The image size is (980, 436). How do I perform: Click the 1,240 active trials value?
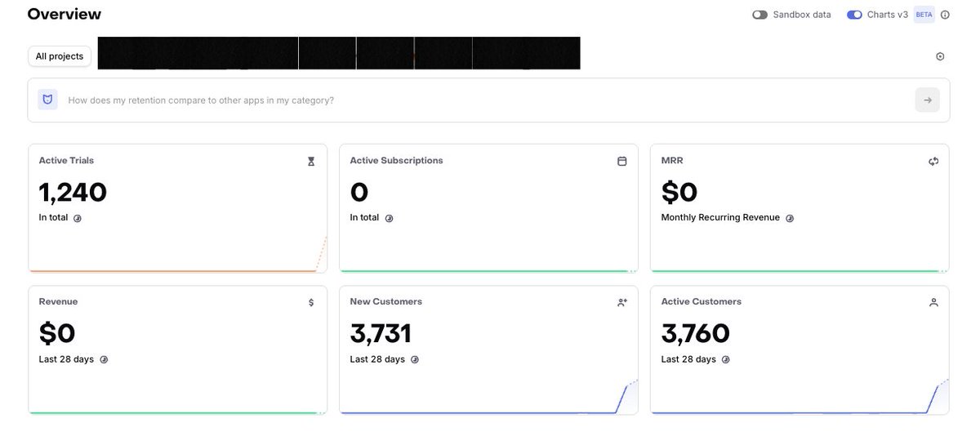click(x=73, y=193)
